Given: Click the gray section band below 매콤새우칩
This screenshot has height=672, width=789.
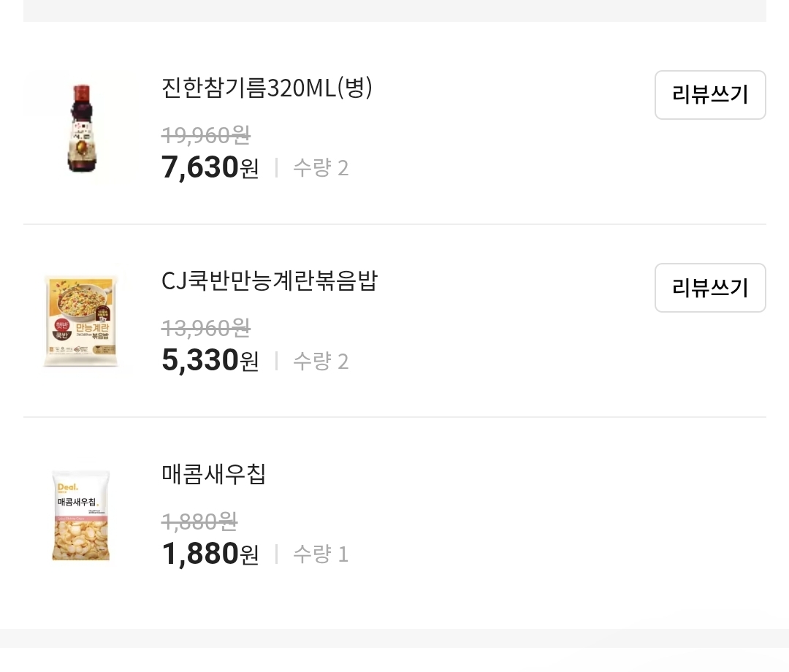Looking at the screenshot, I should pos(394,638).
